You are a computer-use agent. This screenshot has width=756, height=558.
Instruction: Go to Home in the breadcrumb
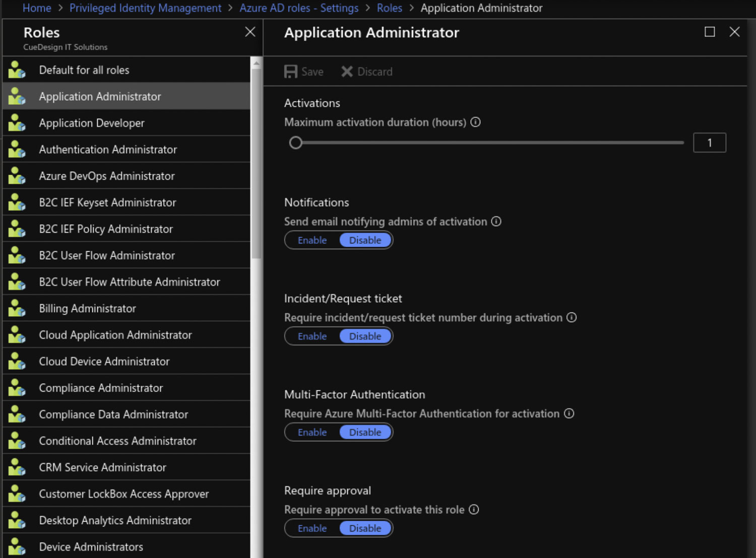37,8
